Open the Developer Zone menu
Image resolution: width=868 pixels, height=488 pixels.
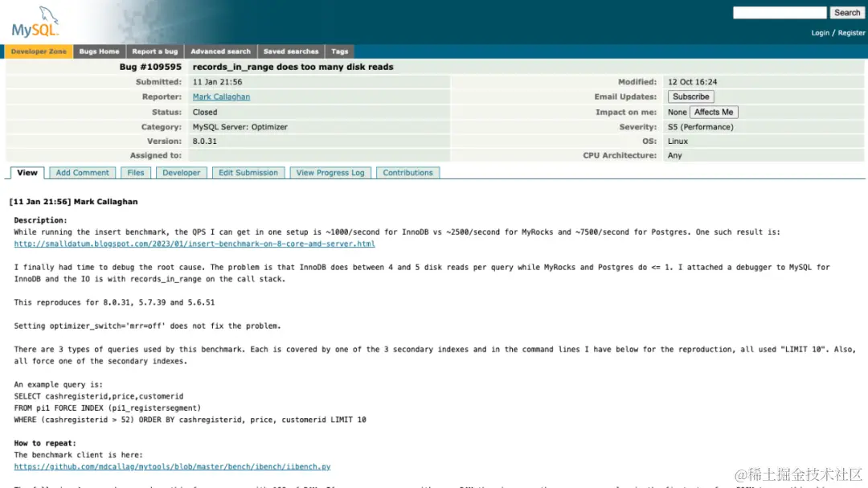pos(39,51)
